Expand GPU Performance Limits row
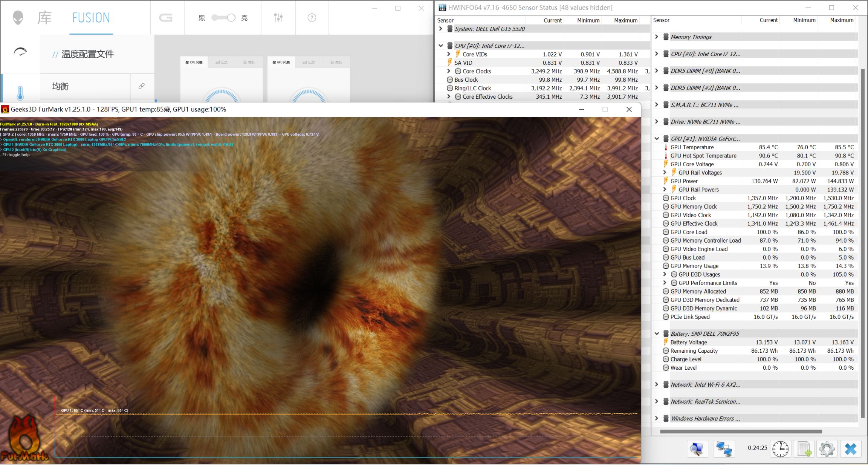868x465 pixels. (x=665, y=283)
